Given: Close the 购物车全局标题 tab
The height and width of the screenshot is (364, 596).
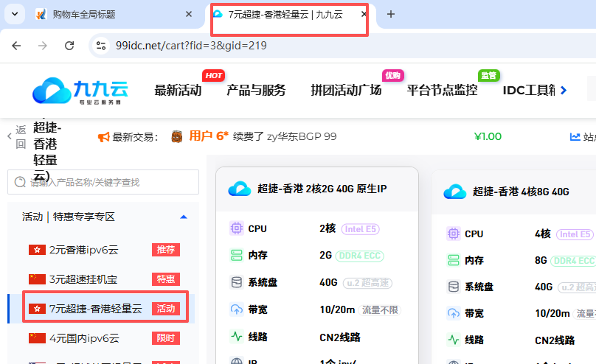Looking at the screenshot, I should point(189,14).
